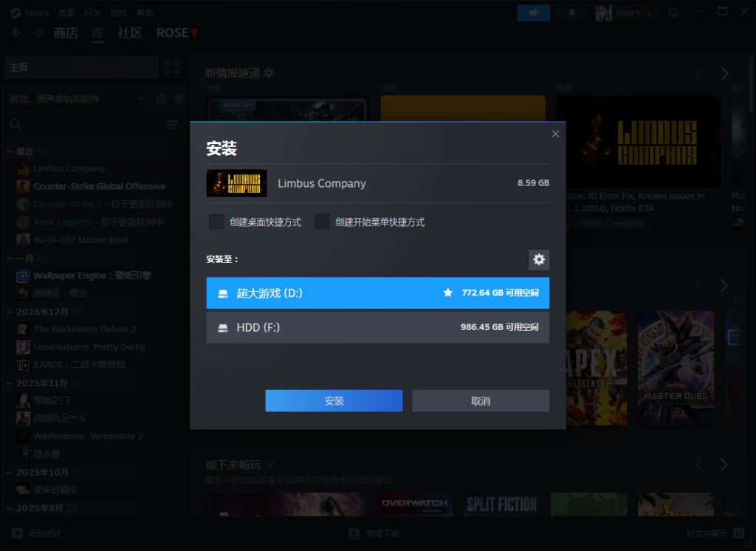Enable 创建开始菜单快捷方式 checkbox
This screenshot has height=551, width=756.
click(x=322, y=222)
